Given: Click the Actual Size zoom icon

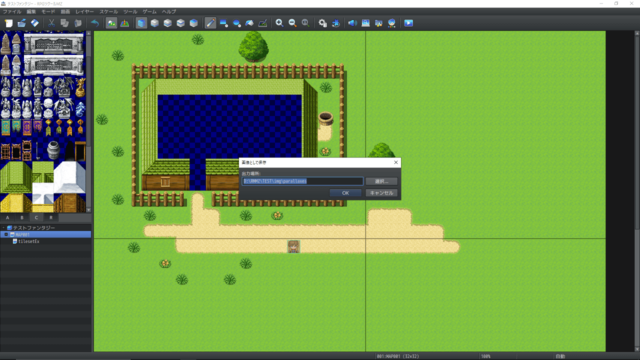Looking at the screenshot, I should [x=305, y=23].
